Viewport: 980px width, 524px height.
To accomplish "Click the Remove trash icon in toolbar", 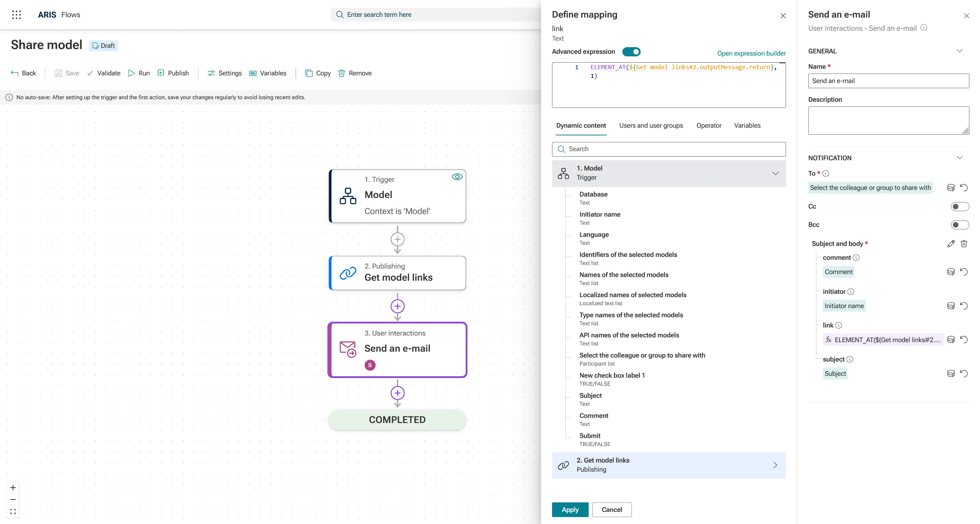I will pos(342,73).
